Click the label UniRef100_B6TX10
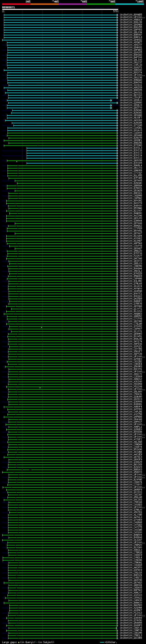146x644 pixels. [131, 95]
